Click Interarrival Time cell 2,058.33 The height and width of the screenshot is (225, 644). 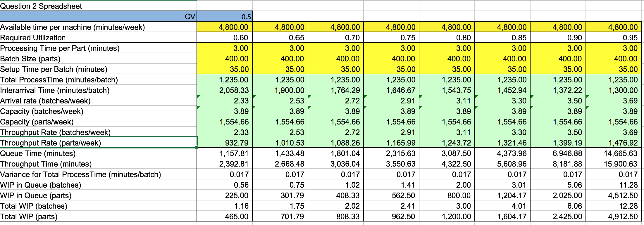tap(225, 90)
